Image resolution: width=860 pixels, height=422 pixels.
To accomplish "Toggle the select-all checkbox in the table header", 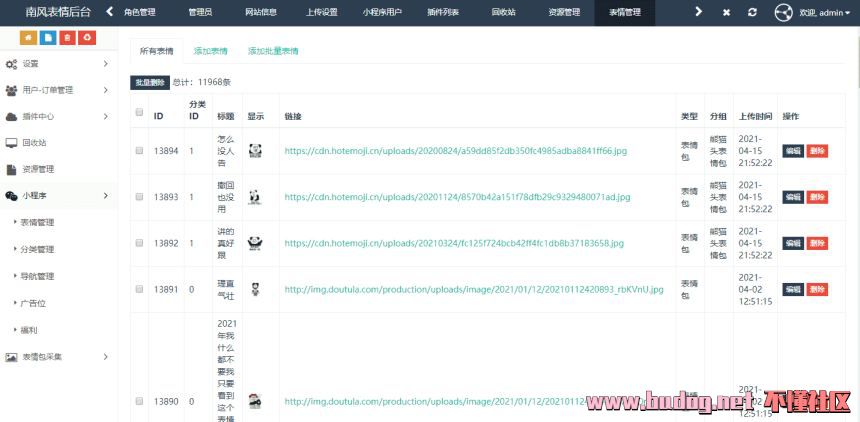I will (x=139, y=112).
